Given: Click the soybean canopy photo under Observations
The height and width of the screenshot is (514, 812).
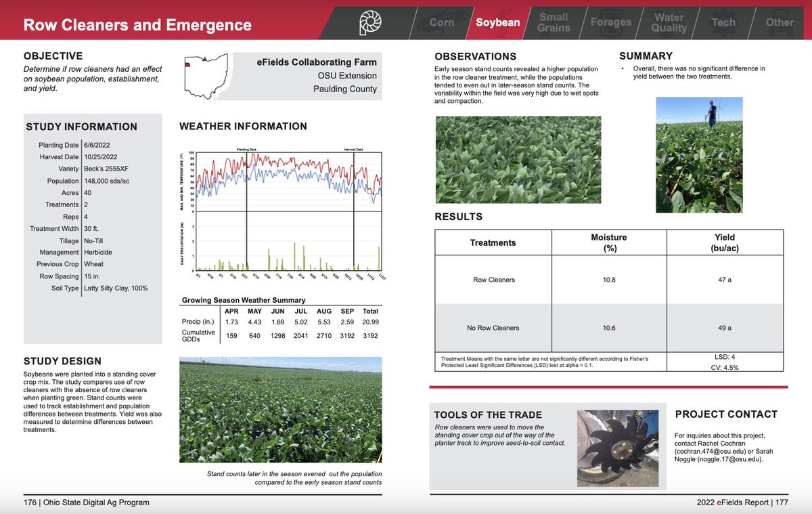Looking at the screenshot, I should point(517,160).
